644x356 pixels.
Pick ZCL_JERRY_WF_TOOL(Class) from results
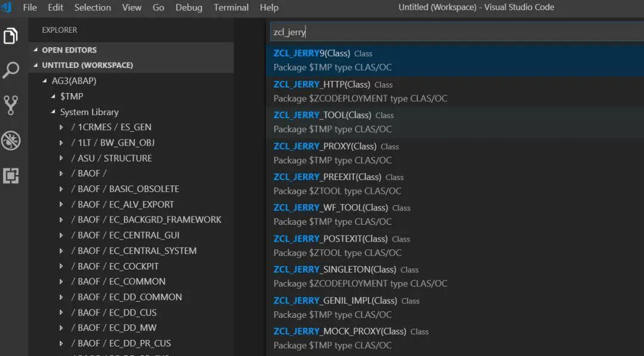coord(455,215)
